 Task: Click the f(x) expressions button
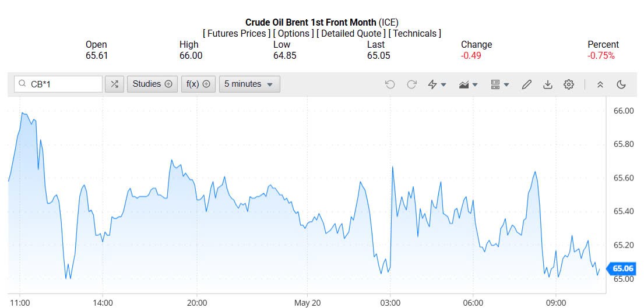coord(198,84)
